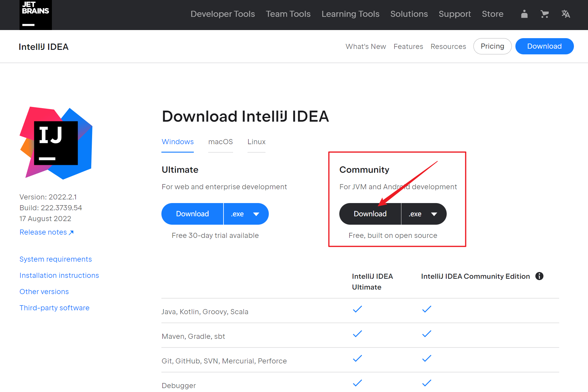Open System requirements link
The height and width of the screenshot is (392, 588).
tap(55, 259)
